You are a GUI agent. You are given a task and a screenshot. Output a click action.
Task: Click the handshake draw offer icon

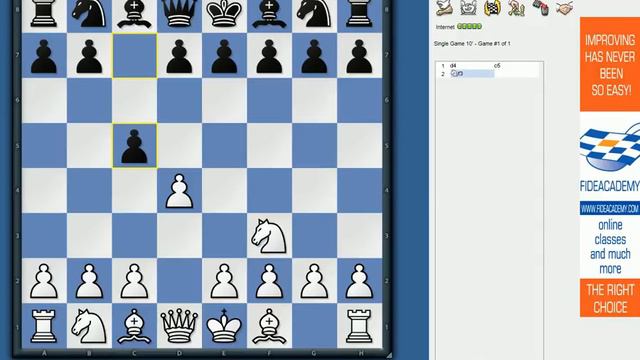(x=564, y=8)
